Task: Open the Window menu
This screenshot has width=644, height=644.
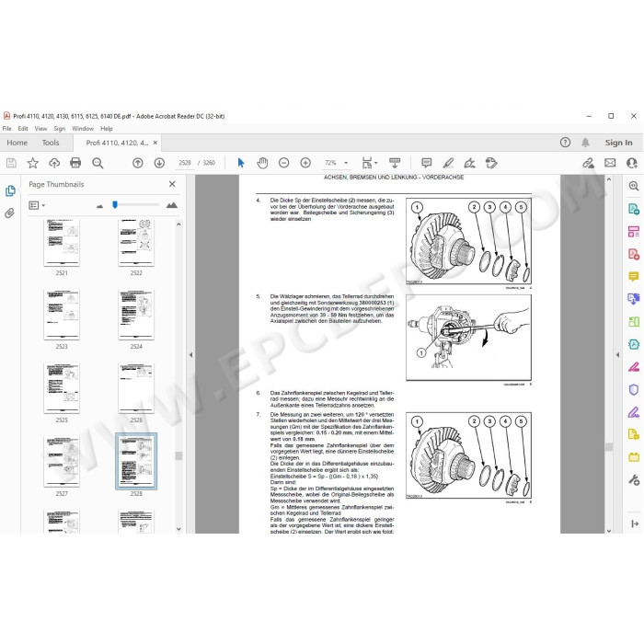Action: point(83,129)
